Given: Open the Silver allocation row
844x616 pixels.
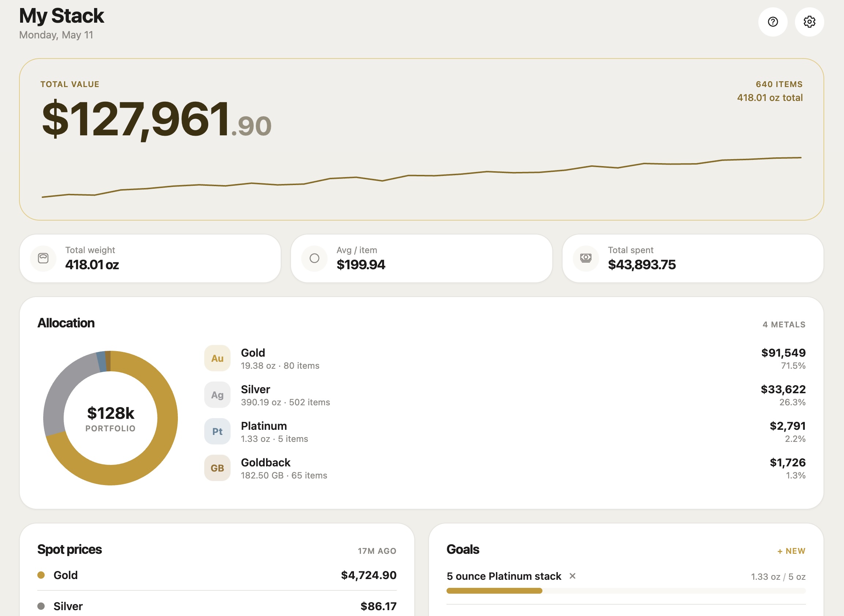Looking at the screenshot, I should pos(505,394).
